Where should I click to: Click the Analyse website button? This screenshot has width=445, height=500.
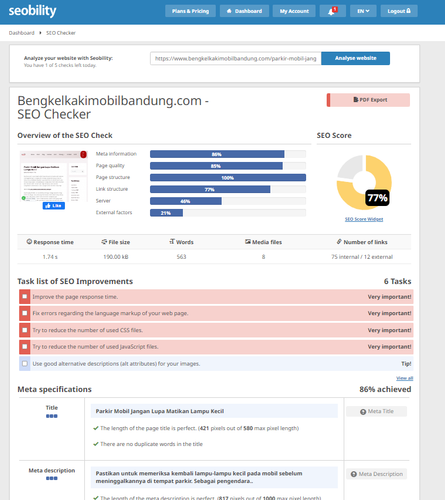pyautogui.click(x=355, y=58)
